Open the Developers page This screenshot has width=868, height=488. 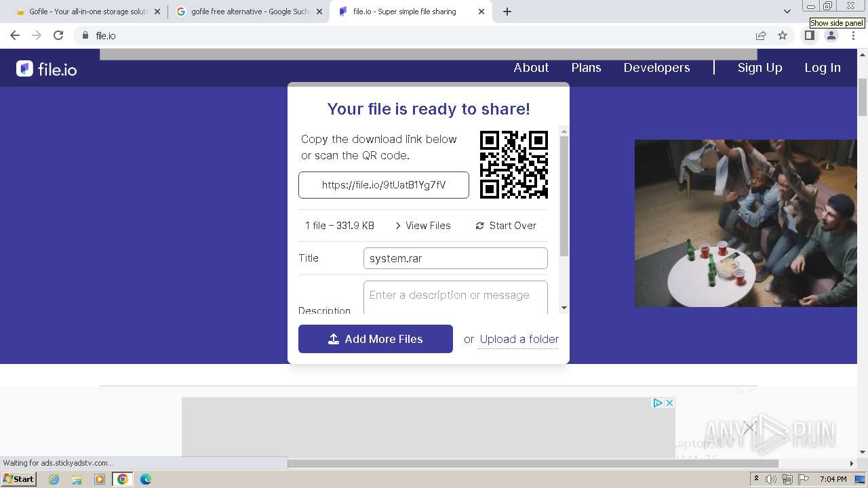[656, 68]
